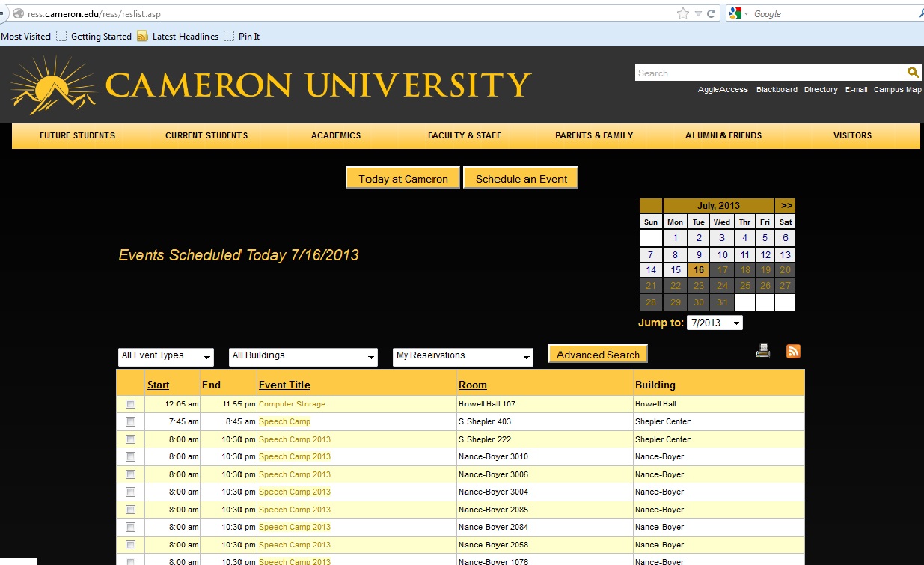924x565 pixels.
Task: Select July 10 in the calendar
Action: pyautogui.click(x=722, y=254)
